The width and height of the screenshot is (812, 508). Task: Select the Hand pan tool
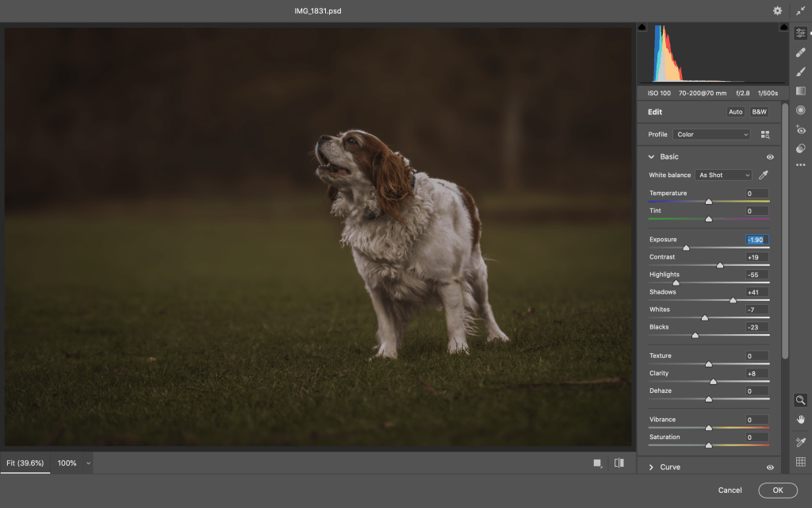click(x=801, y=419)
